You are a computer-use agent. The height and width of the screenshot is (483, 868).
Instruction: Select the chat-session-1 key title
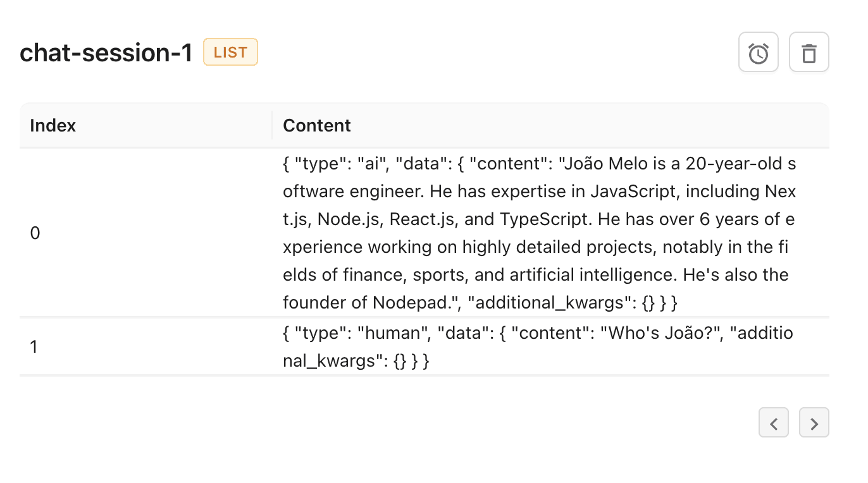[106, 52]
